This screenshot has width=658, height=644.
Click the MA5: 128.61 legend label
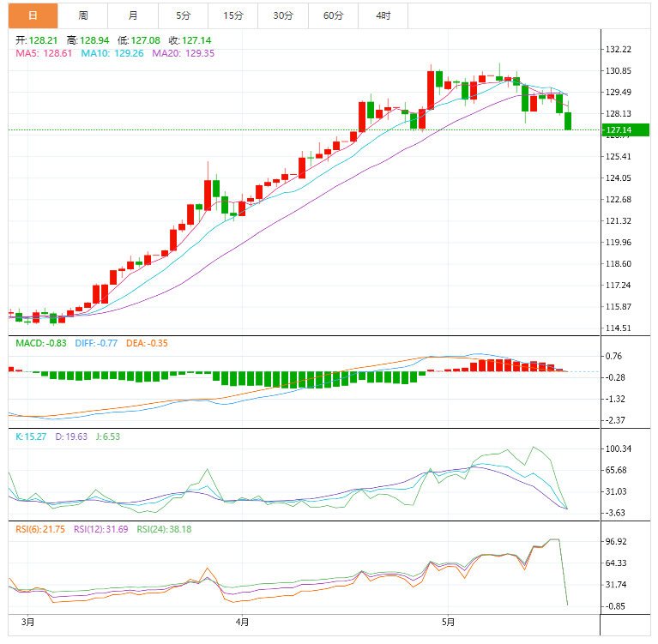click(x=44, y=53)
